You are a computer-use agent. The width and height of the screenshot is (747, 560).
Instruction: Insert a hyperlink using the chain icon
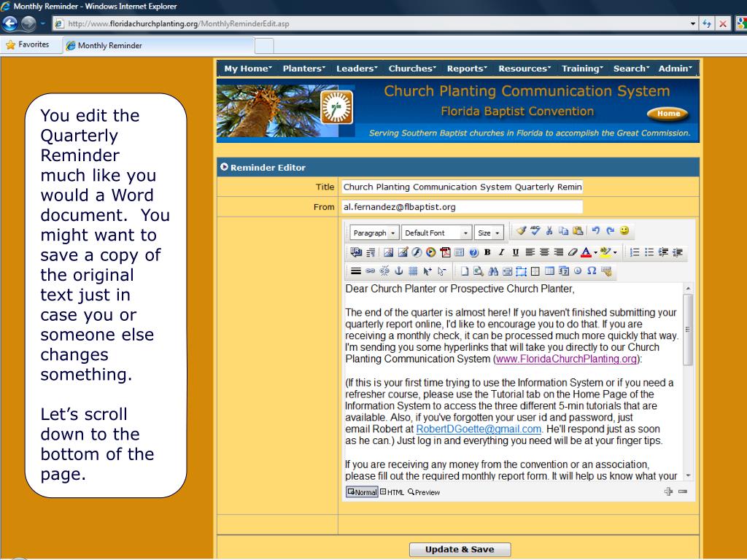click(370, 271)
